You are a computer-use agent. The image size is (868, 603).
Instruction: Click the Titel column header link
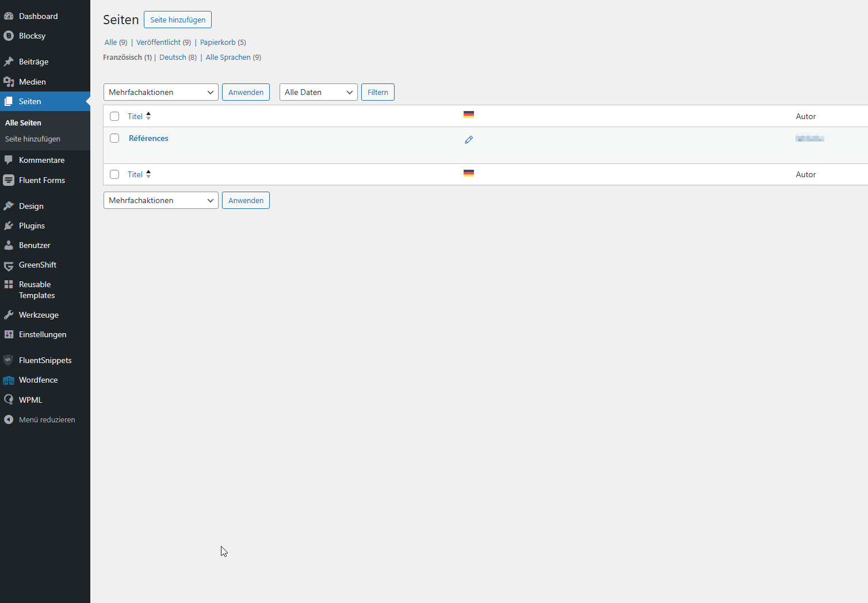(x=135, y=116)
